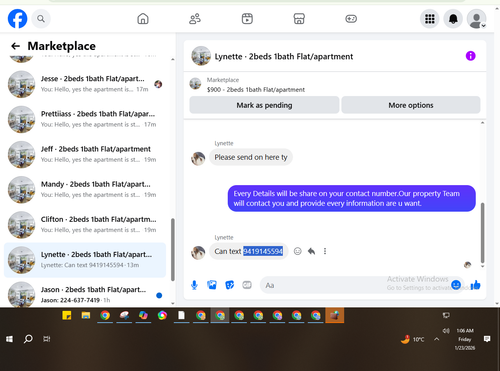Viewport: 500px width, 371px height.
Task: Click the Please send on here ty message
Action: pyautogui.click(x=251, y=157)
